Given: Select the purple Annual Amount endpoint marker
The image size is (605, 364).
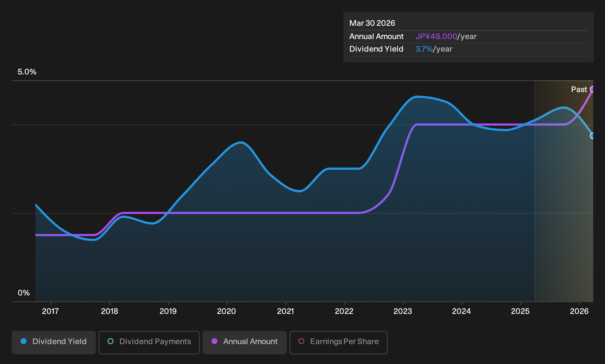Looking at the screenshot, I should [x=592, y=89].
